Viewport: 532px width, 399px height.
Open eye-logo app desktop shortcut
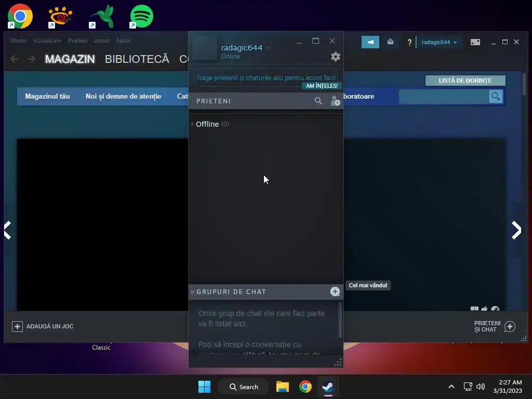tap(60, 16)
